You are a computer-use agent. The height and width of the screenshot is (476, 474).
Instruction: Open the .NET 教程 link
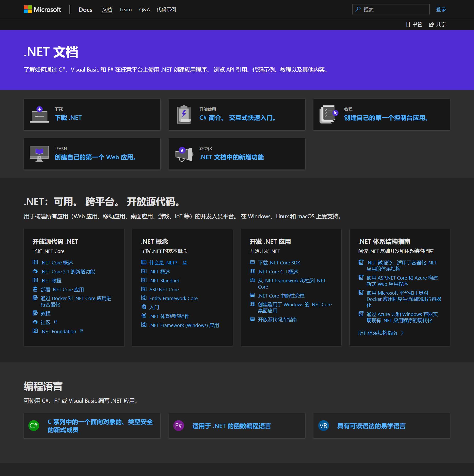point(51,281)
